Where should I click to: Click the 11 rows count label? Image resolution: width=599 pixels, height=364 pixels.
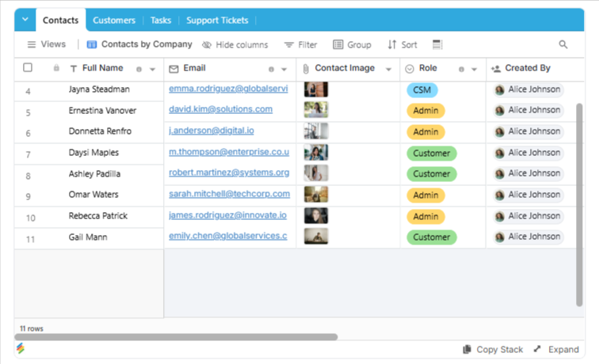click(32, 328)
